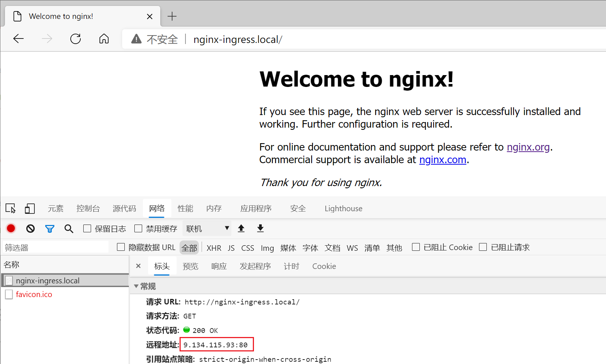Open a new browser tab
Viewport: 606px width, 364px height.
[x=172, y=16]
